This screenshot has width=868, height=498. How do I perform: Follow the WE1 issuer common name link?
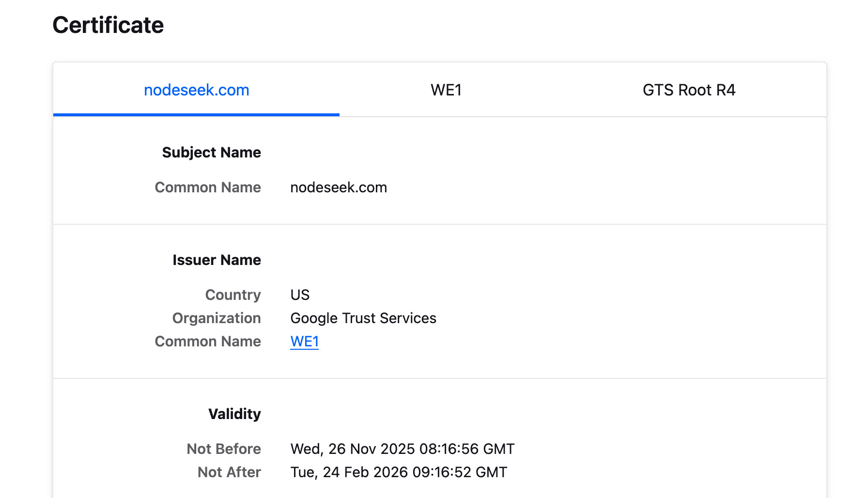pos(304,342)
